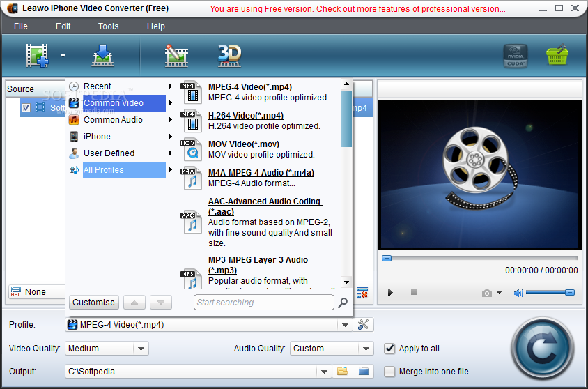The width and height of the screenshot is (588, 389).
Task: Click the MP4 icon beside H.264 Video
Action: click(x=192, y=121)
